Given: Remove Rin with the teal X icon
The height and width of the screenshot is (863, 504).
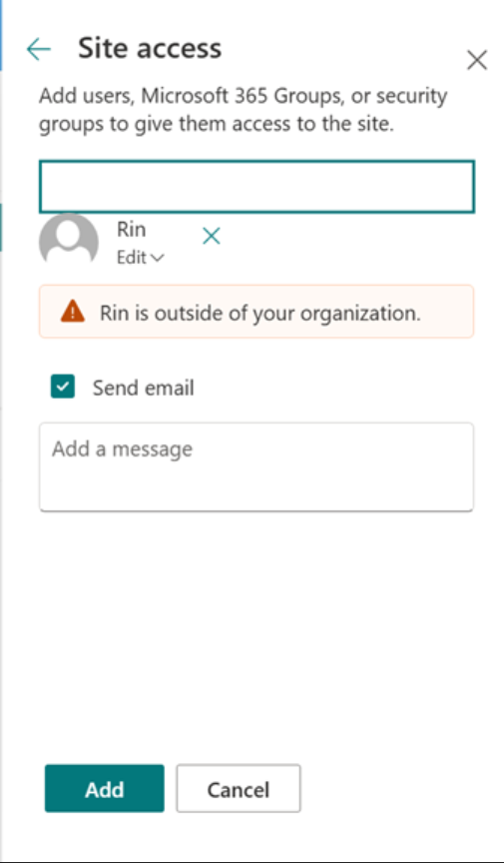Looking at the screenshot, I should (x=212, y=237).
